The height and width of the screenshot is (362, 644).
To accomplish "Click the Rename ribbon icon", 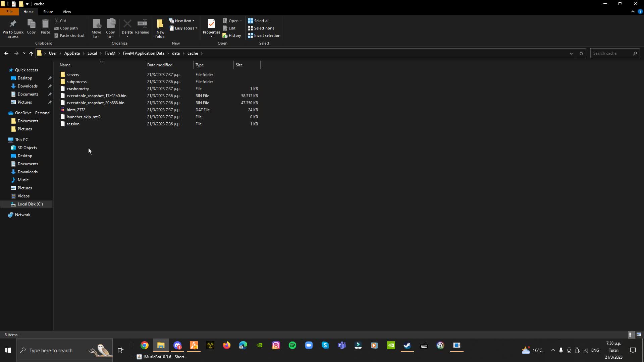I will coord(142,26).
